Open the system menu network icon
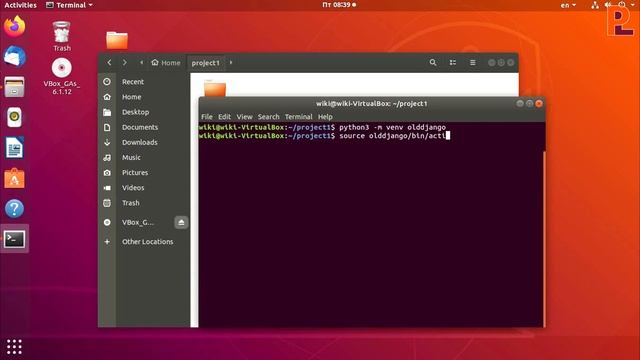 (595, 5)
